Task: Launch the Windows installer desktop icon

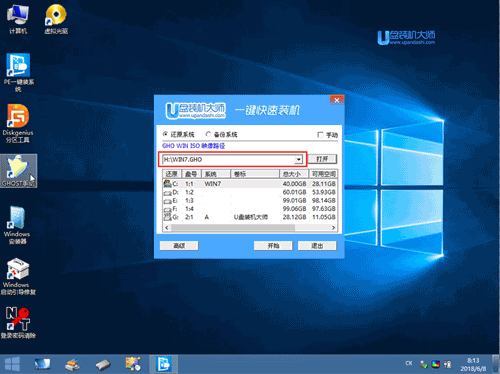Action: [x=17, y=225]
